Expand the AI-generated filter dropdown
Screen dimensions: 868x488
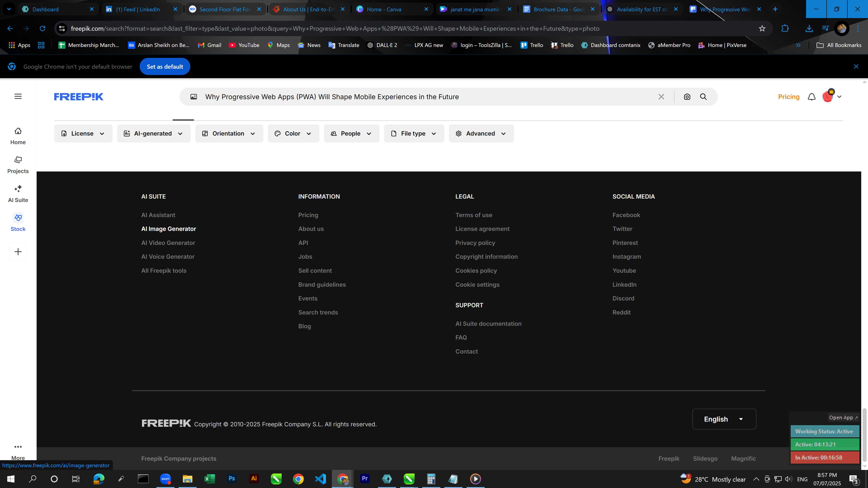[x=154, y=133]
